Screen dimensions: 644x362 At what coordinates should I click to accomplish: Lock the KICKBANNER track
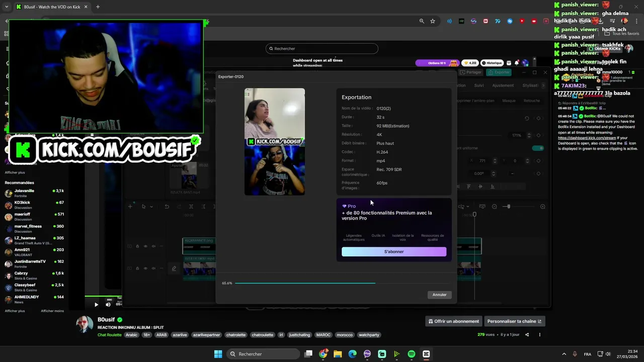pos(137,246)
